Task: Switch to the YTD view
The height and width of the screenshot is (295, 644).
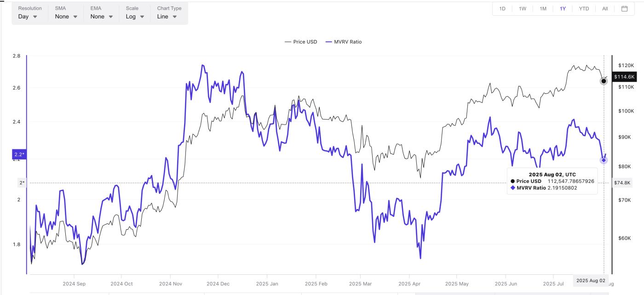Action: [x=583, y=8]
